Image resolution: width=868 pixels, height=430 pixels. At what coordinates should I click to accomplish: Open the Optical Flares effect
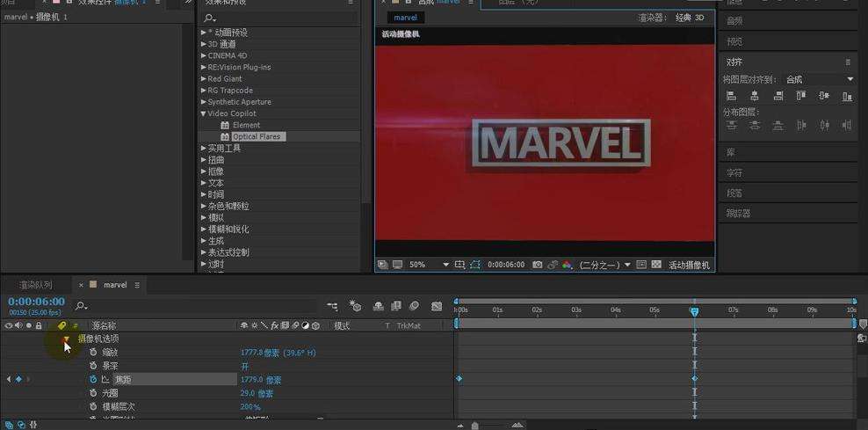[x=257, y=136]
